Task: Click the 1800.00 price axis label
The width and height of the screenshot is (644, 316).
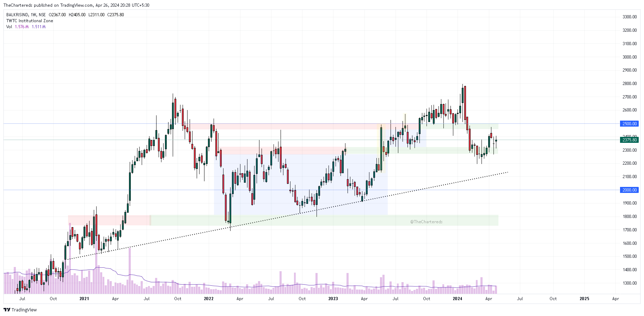Action: click(630, 217)
